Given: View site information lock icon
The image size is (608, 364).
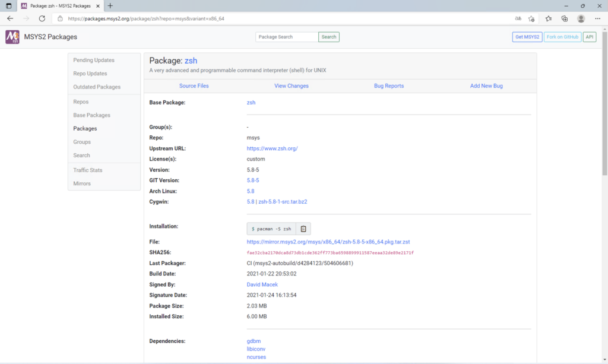Looking at the screenshot, I should click(x=60, y=18).
